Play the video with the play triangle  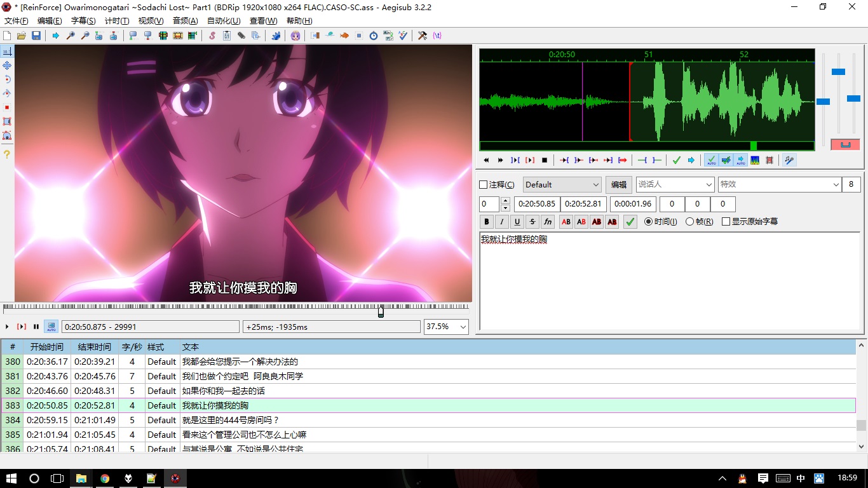click(7, 327)
